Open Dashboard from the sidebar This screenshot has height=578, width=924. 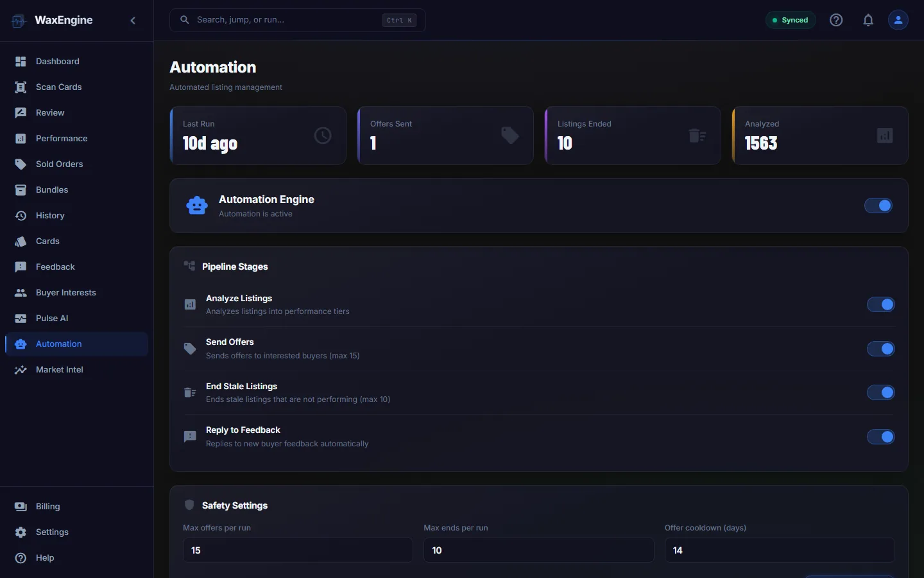pyautogui.click(x=76, y=62)
